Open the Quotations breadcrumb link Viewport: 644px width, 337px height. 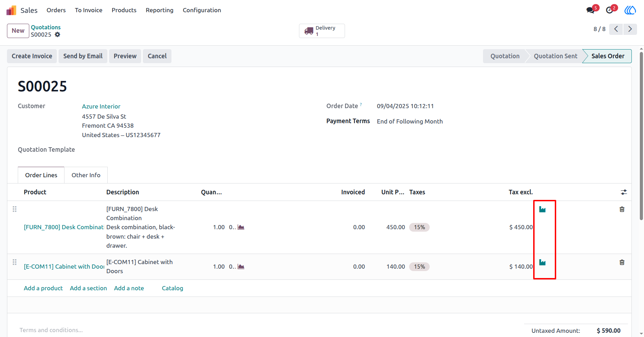pyautogui.click(x=46, y=27)
